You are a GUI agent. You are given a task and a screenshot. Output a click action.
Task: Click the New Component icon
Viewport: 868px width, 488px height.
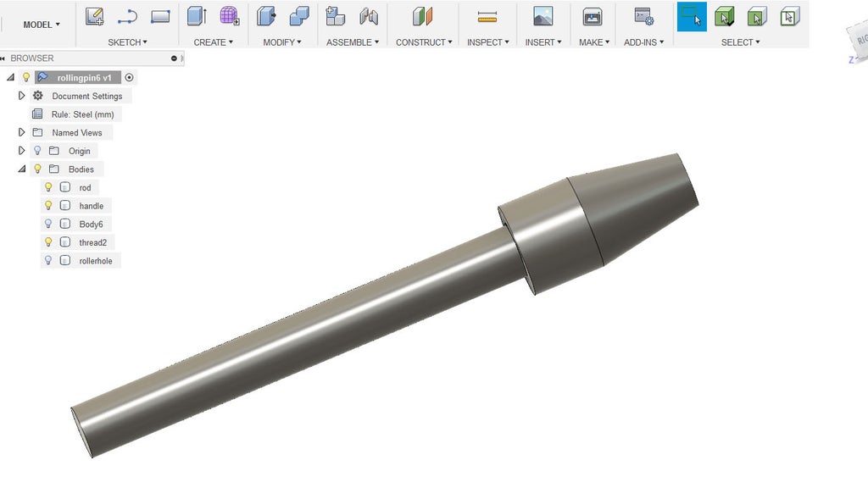click(x=335, y=16)
